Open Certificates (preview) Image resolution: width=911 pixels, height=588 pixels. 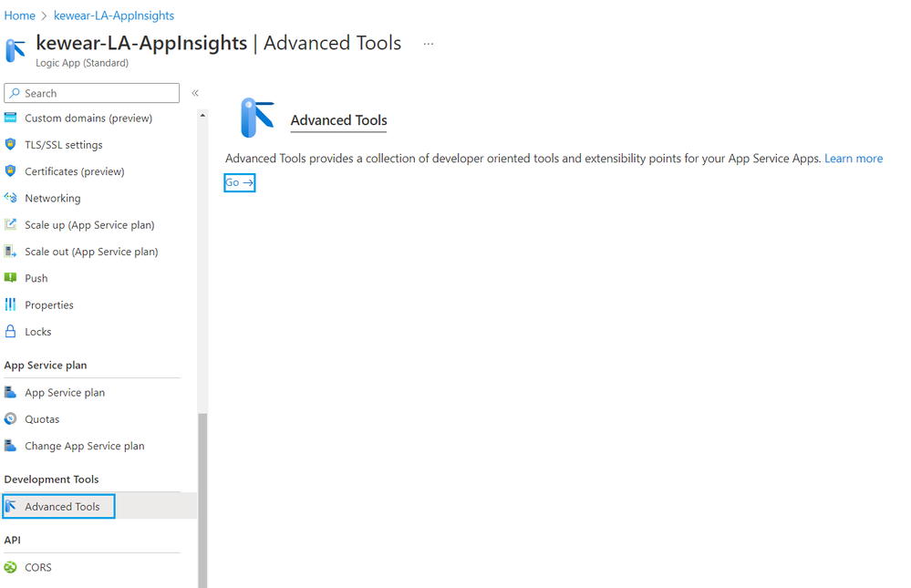[75, 171]
